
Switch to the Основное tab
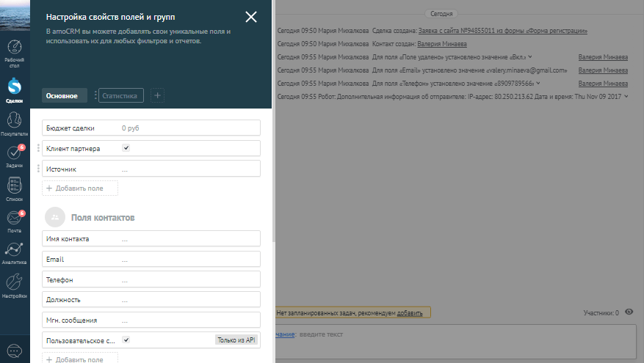click(x=62, y=95)
